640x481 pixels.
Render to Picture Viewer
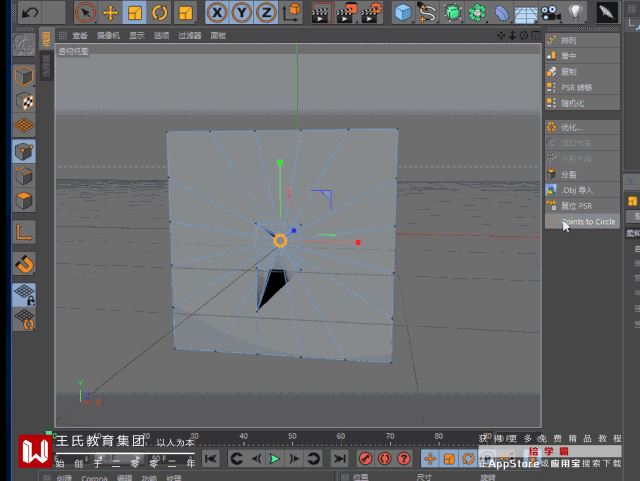(x=346, y=13)
